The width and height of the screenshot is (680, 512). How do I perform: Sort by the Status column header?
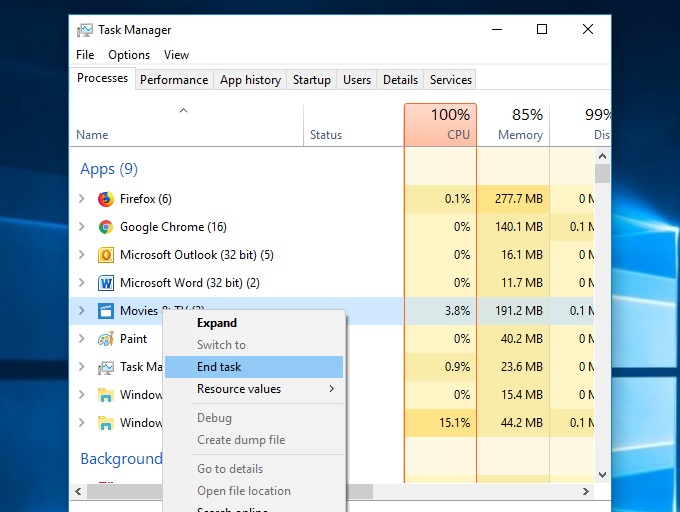click(353, 125)
